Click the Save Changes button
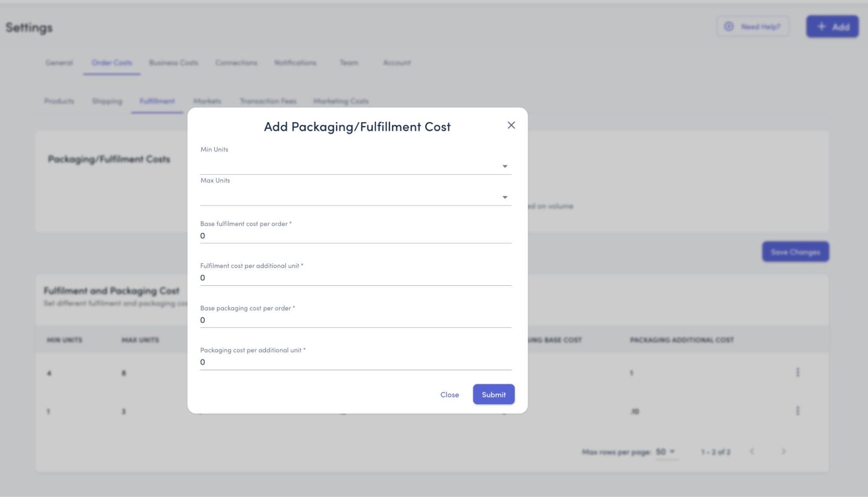 (x=795, y=252)
